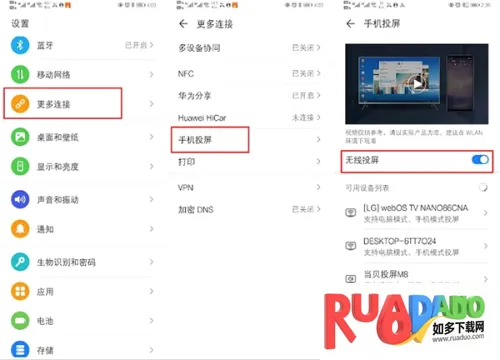Tap the device list refresh spinner
The width and height of the screenshot is (500, 360).
[483, 187]
